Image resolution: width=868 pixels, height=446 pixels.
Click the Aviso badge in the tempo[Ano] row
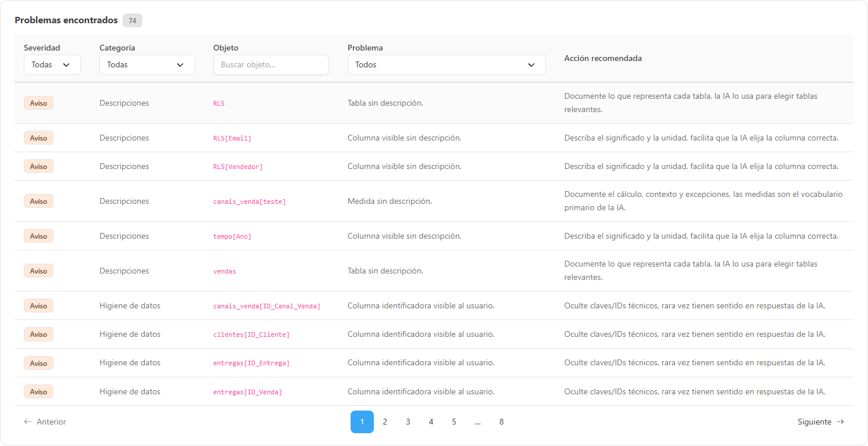click(38, 236)
